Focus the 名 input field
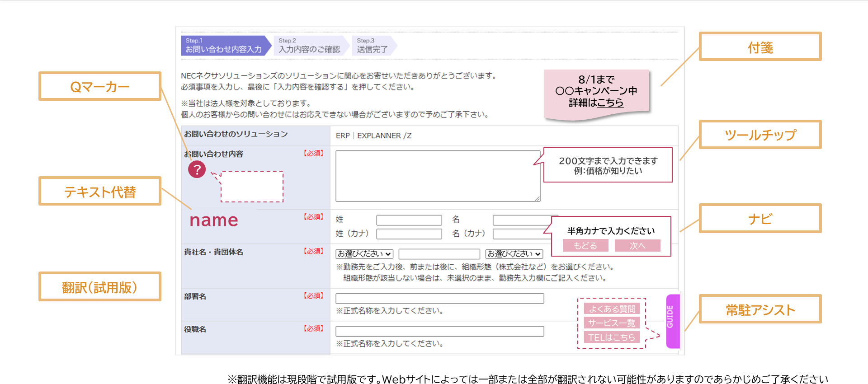 [x=522, y=220]
